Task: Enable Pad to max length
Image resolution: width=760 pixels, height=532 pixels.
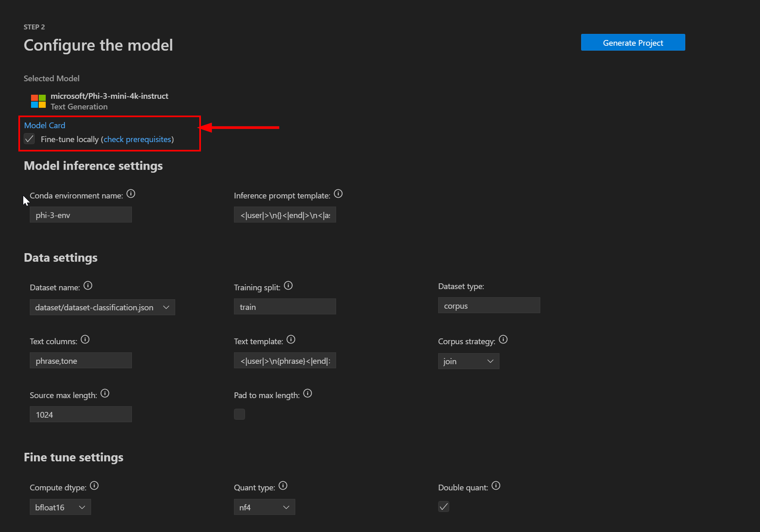Action: [x=239, y=414]
